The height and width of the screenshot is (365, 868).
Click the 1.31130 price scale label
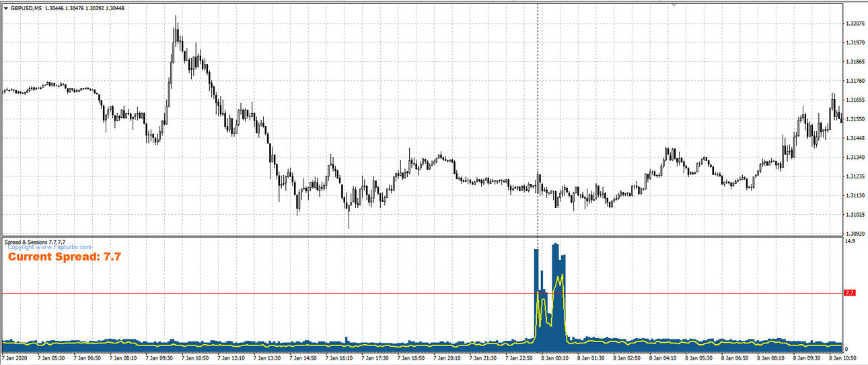pos(855,195)
